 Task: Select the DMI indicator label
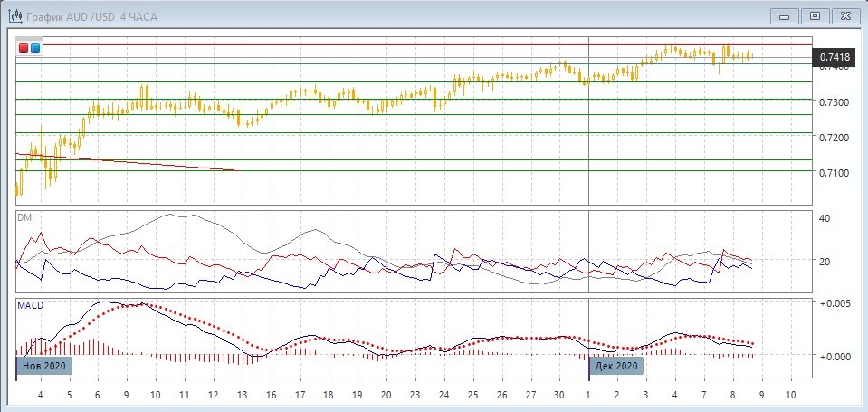point(25,217)
